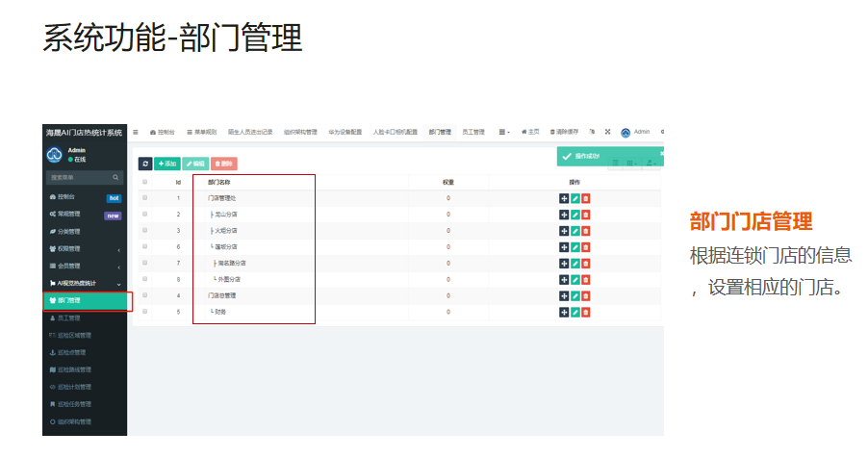The height and width of the screenshot is (457, 868).
Task: Tick the checkbox for row Id 1
Action: click(145, 198)
